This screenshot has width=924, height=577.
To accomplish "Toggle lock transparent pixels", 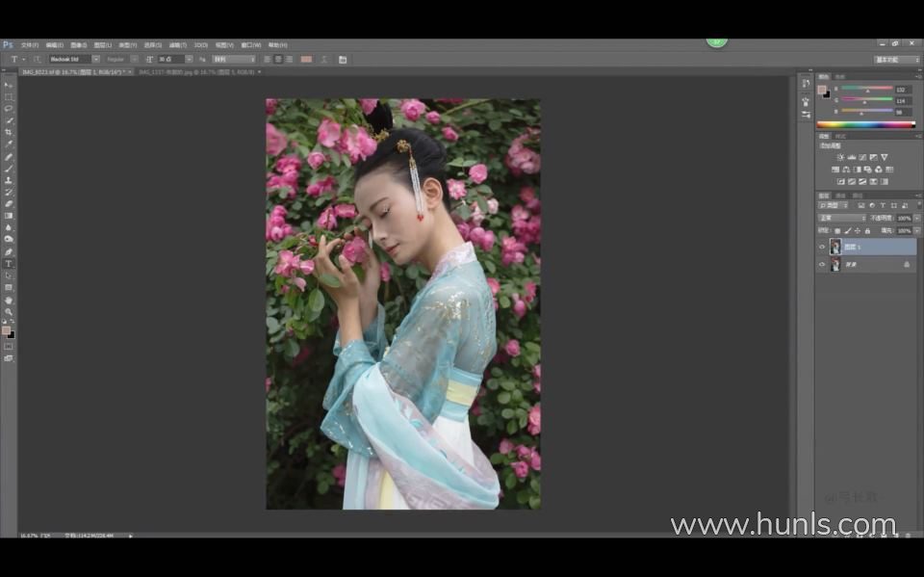I will coord(838,231).
